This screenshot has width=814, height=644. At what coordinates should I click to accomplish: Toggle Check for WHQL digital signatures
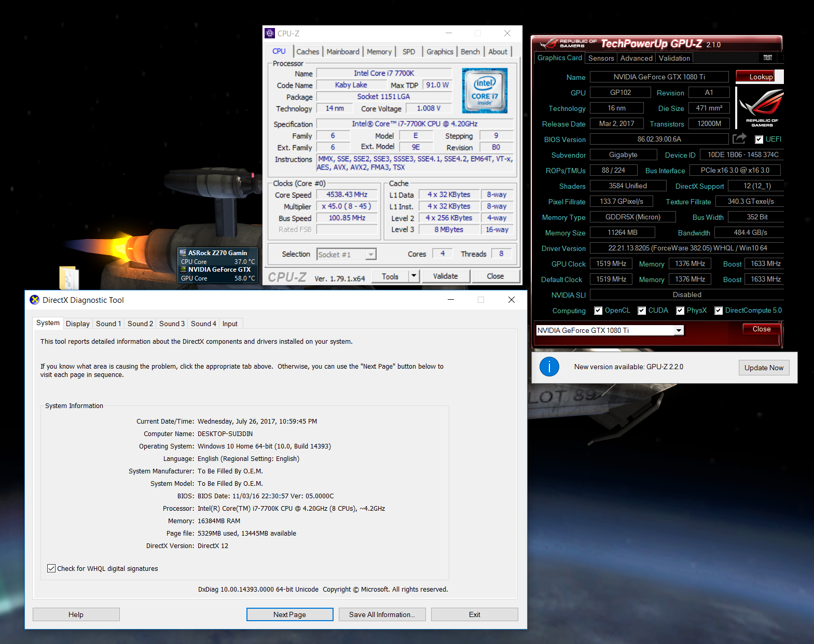click(51, 568)
